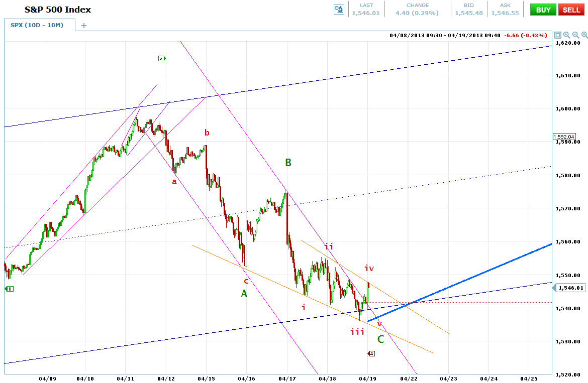Click the 1,592.04 price label box

pyautogui.click(x=564, y=137)
